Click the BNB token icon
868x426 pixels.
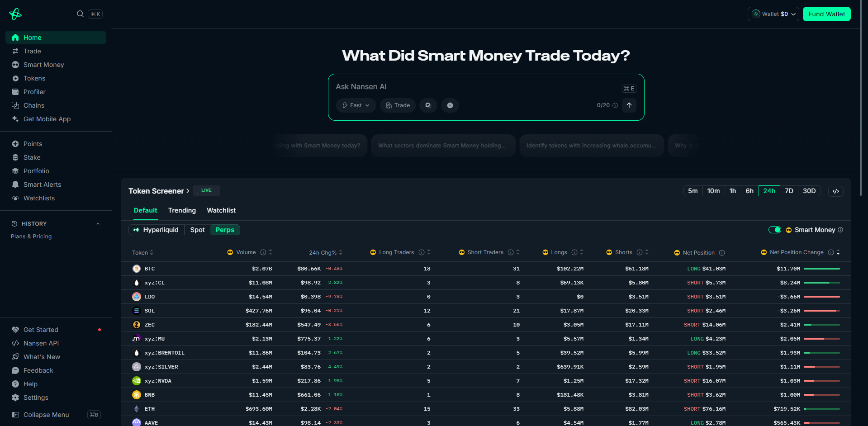pos(137,395)
